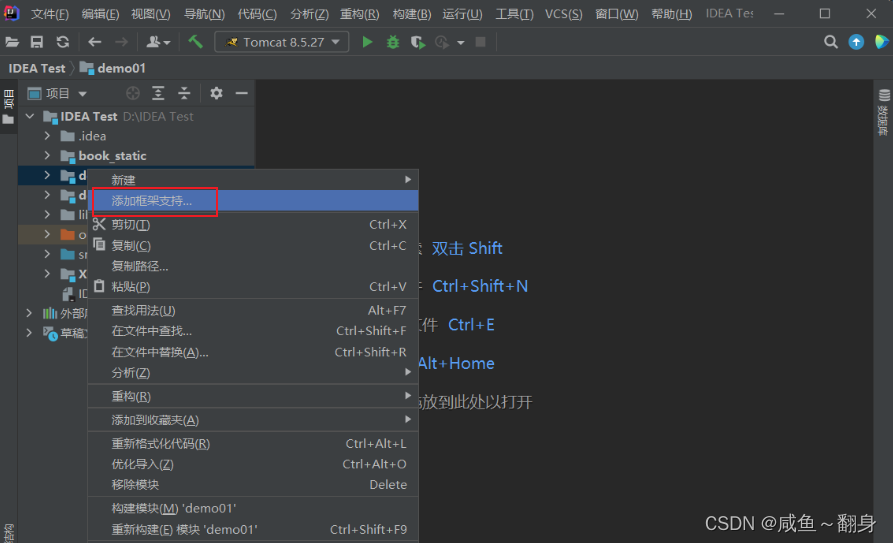Click the locate target icon in project panel
Viewport: 893px width, 543px height.
(133, 93)
